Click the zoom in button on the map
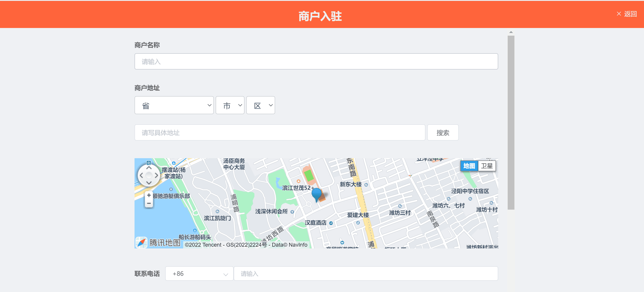This screenshot has width=644, height=292. pos(148,195)
